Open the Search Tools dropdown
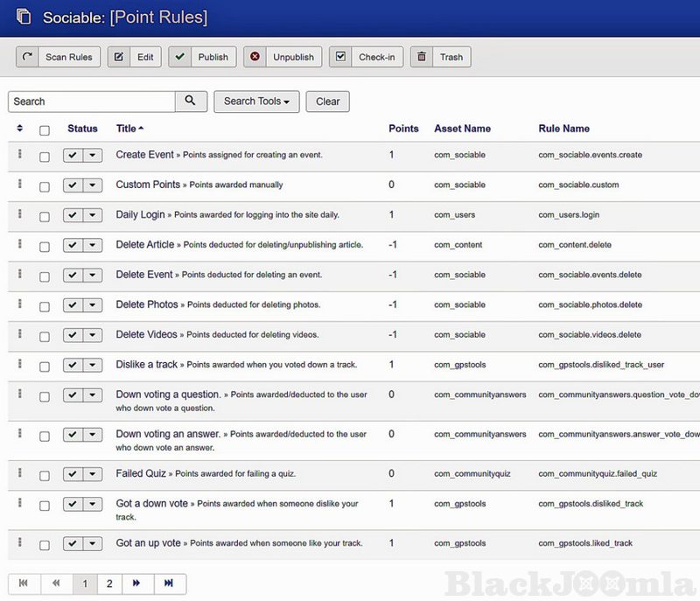 pos(256,101)
